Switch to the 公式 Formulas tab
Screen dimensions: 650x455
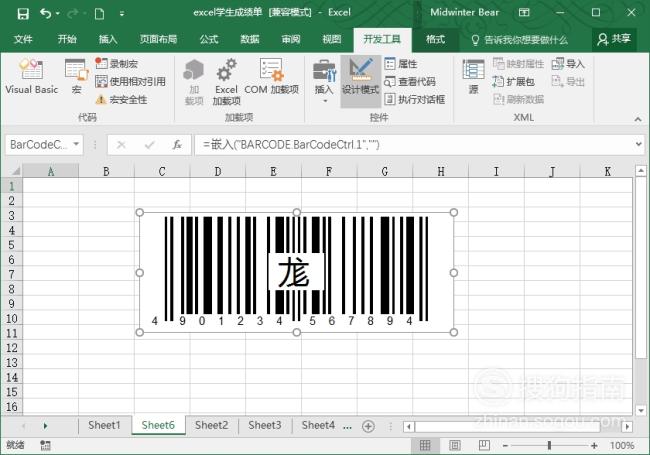tap(209, 39)
